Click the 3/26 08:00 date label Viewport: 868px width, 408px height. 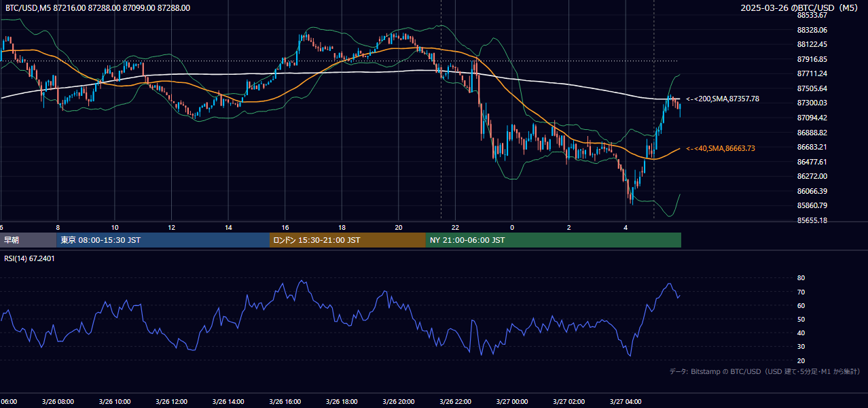(58, 402)
